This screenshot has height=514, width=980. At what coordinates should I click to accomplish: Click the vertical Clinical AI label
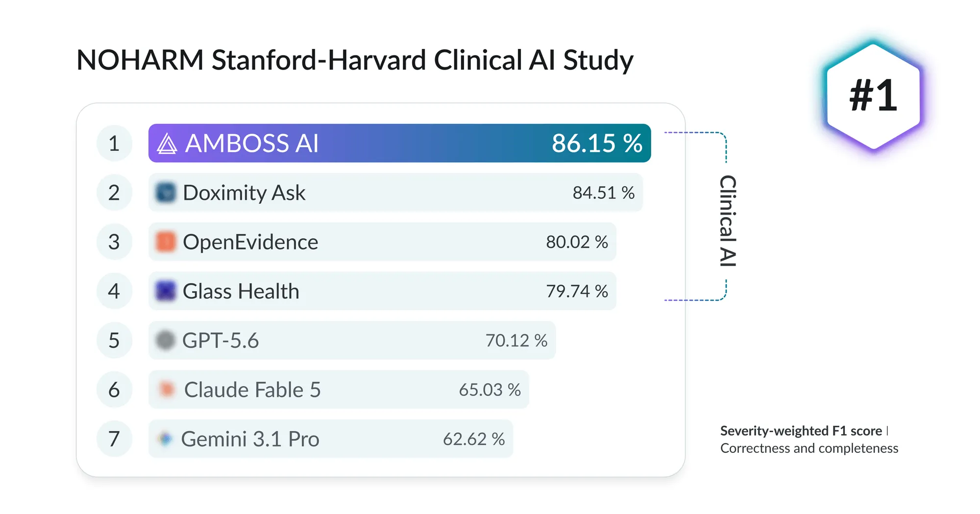[x=728, y=221]
